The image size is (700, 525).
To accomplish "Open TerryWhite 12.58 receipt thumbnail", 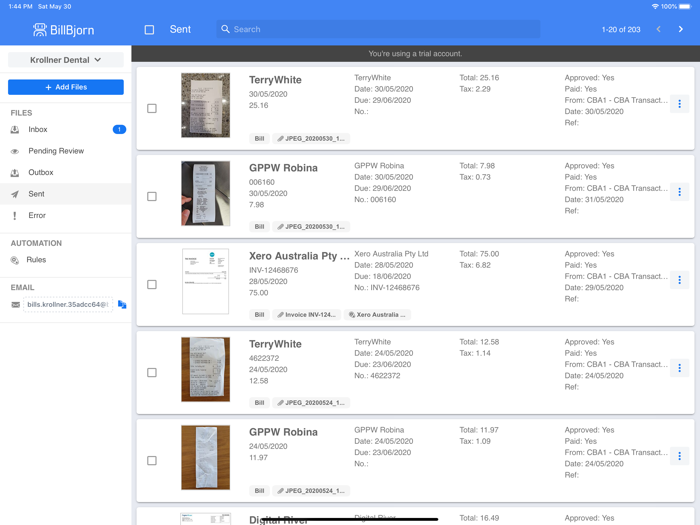I will pyautogui.click(x=205, y=369).
